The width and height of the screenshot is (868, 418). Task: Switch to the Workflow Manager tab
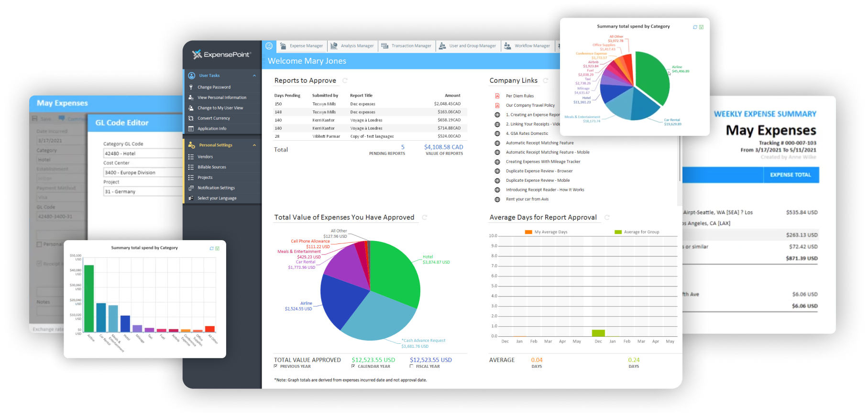527,46
